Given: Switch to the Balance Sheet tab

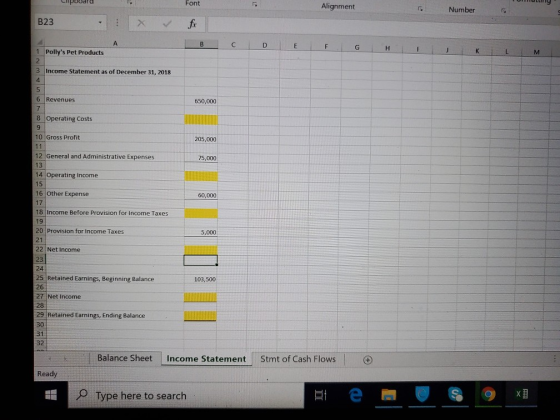Looking at the screenshot, I should [x=124, y=358].
